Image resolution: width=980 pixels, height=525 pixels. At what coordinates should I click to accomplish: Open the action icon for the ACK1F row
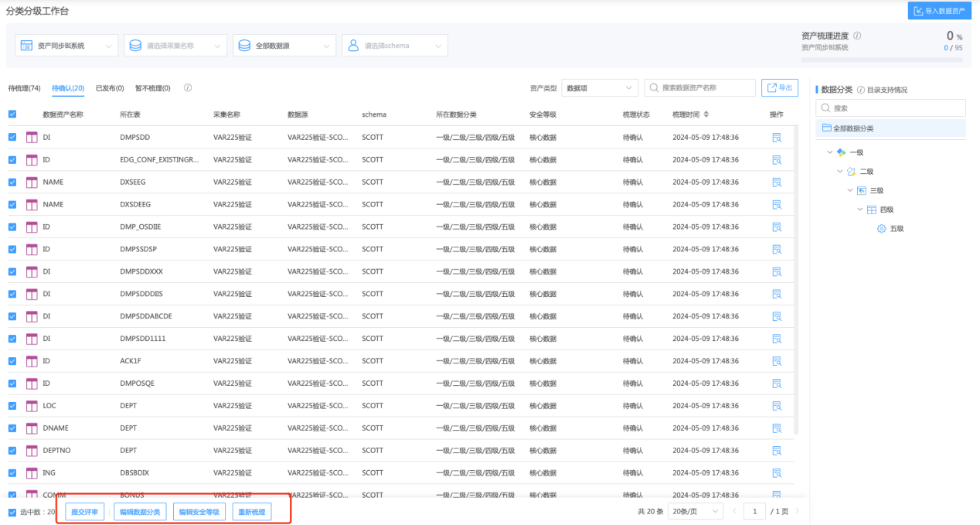[x=777, y=361]
